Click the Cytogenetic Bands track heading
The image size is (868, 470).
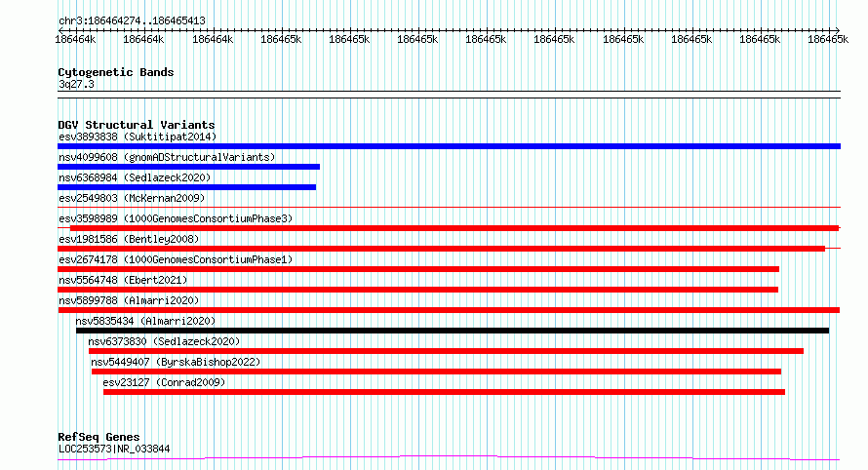116,72
